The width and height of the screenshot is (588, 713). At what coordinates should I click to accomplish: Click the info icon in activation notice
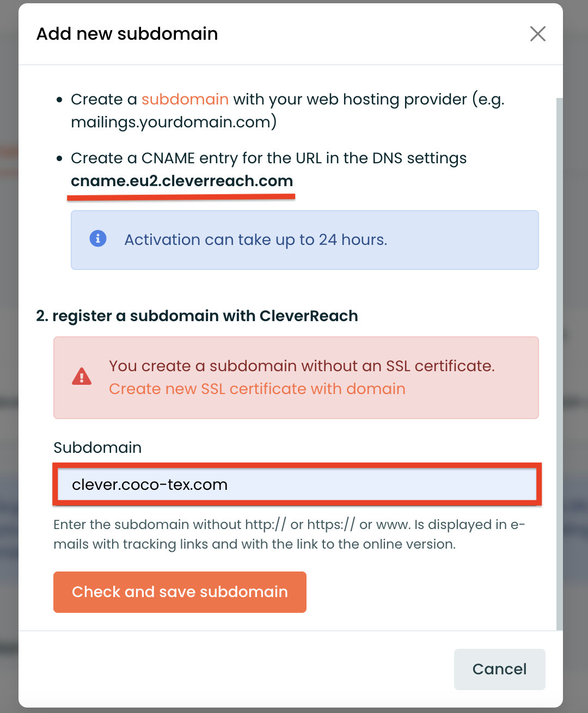point(97,238)
